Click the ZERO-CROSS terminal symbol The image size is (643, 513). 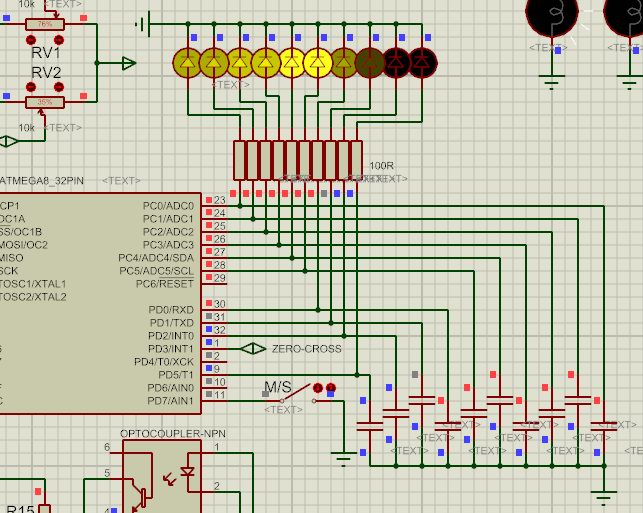point(255,349)
